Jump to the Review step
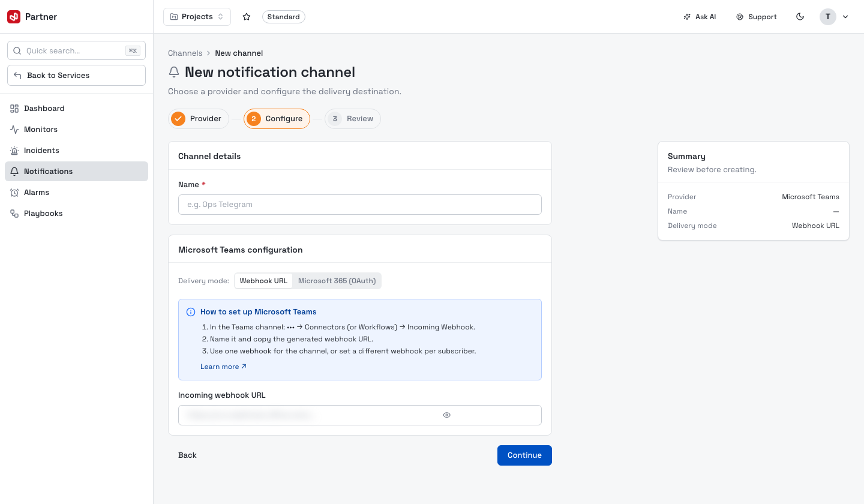Image resolution: width=864 pixels, height=504 pixels. coord(353,119)
